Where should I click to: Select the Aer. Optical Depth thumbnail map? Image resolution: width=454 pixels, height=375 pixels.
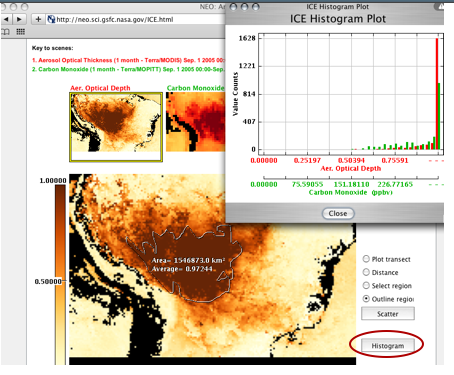tap(116, 127)
